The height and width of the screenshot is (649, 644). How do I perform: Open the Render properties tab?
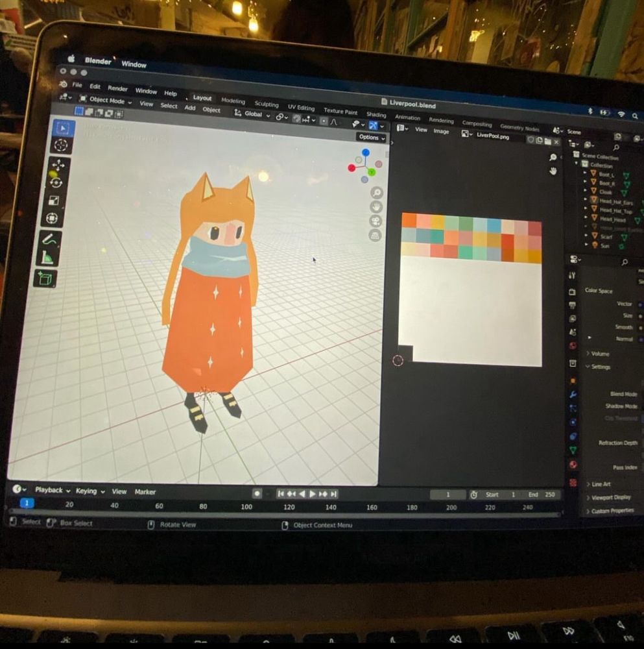pyautogui.click(x=572, y=292)
